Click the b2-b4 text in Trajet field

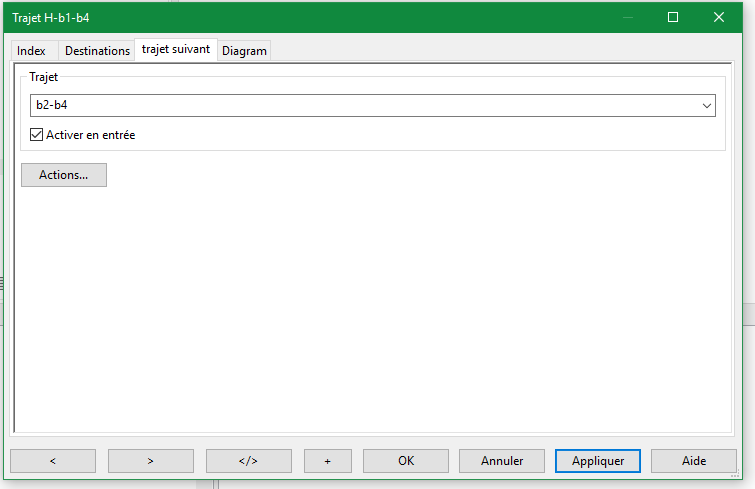click(52, 106)
